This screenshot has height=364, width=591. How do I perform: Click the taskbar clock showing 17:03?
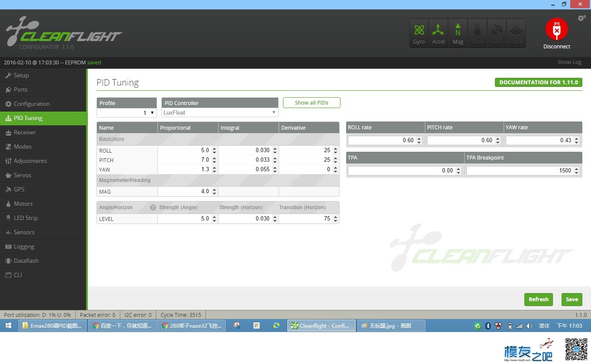[x=569, y=326]
